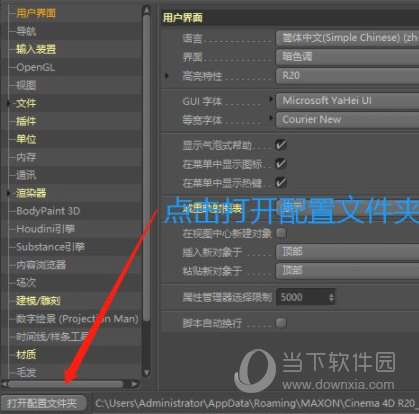Select the 输入装置 category
The width and height of the screenshot is (419, 414).
[36, 49]
